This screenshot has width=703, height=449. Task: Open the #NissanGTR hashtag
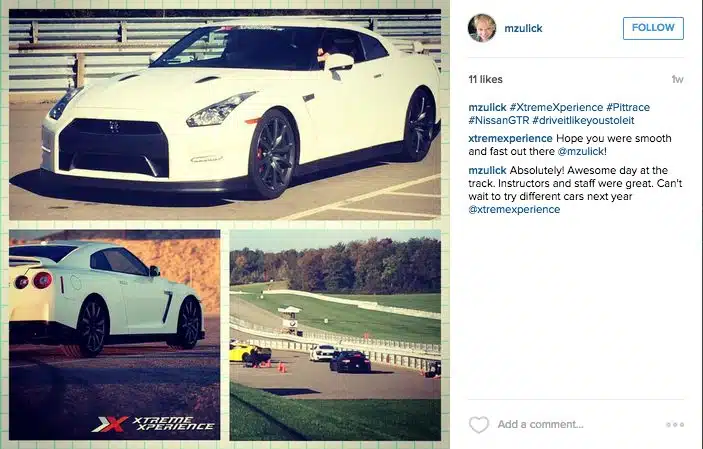(x=499, y=120)
